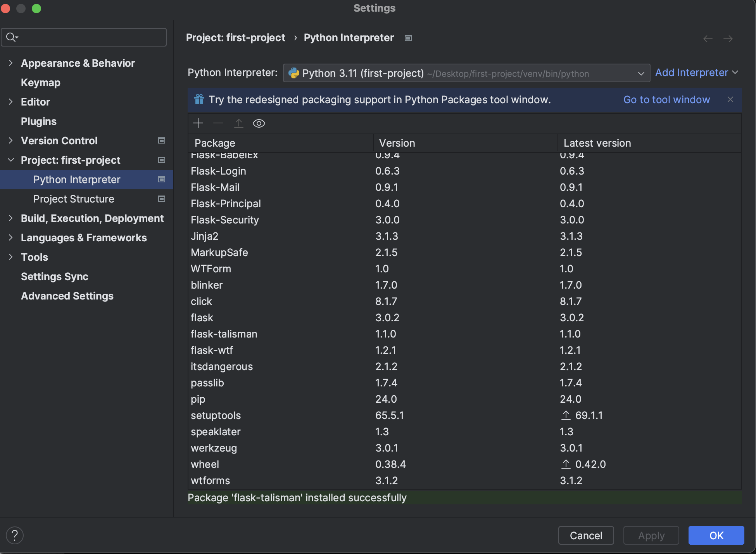
Task: Expand the Tools section
Action: pos(11,257)
